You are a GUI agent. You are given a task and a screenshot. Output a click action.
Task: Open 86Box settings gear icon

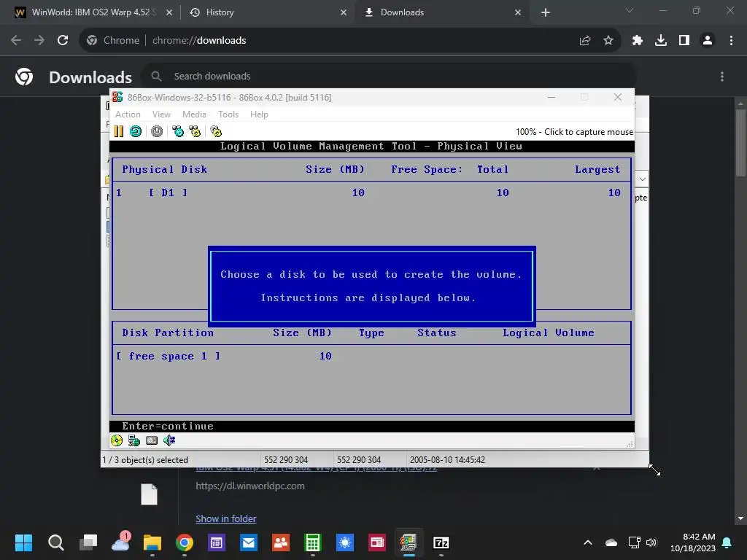coord(216,131)
